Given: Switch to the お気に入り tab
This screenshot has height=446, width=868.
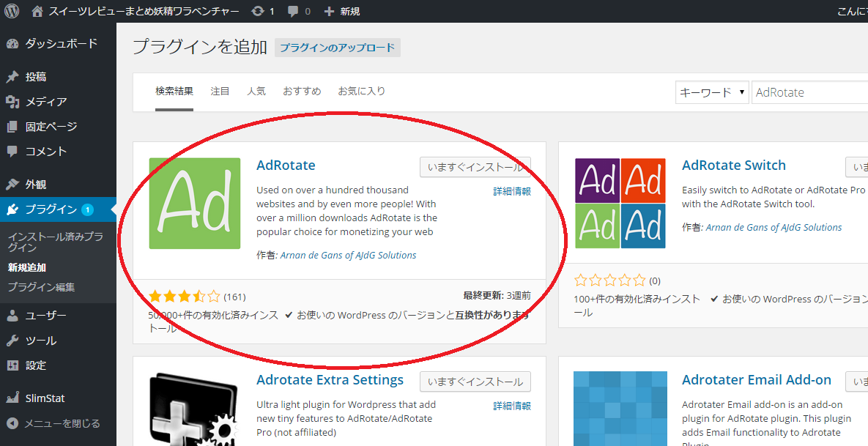Looking at the screenshot, I should (x=361, y=91).
